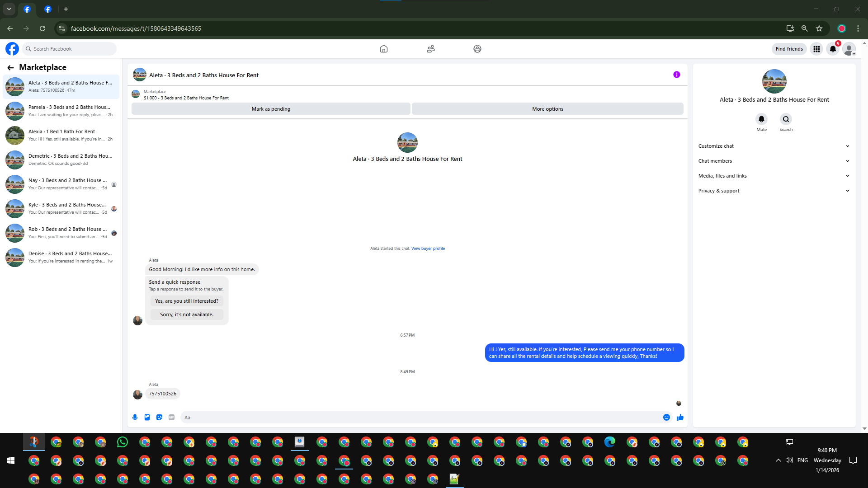This screenshot has height=488, width=868.
Task: Toggle conversation information panel icon
Action: [x=676, y=75]
